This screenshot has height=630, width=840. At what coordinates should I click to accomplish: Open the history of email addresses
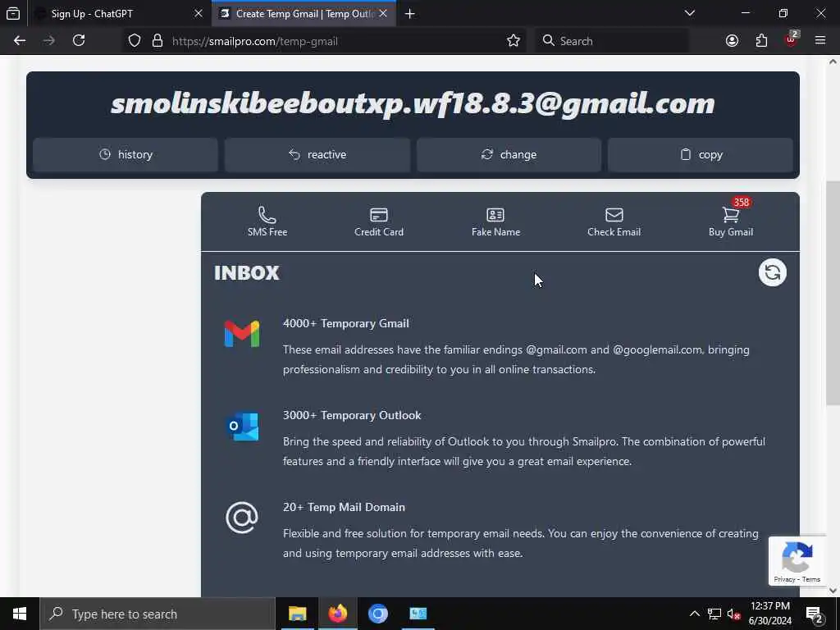pos(126,155)
